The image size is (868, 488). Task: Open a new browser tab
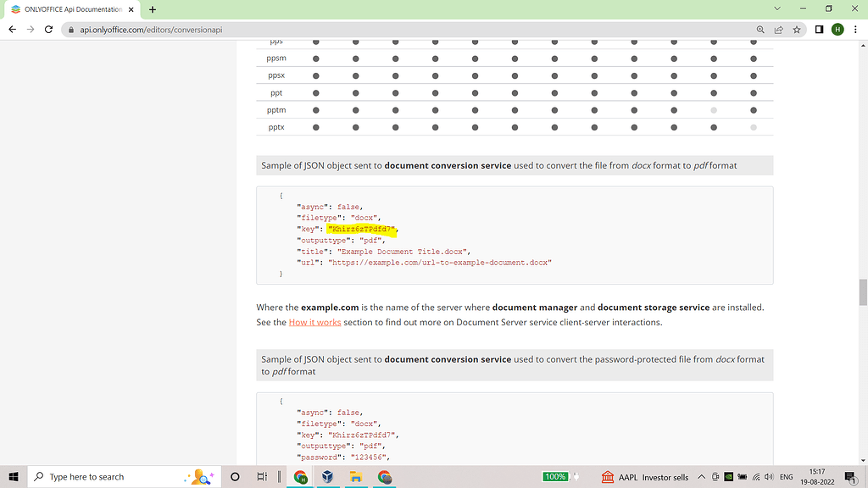tap(150, 9)
